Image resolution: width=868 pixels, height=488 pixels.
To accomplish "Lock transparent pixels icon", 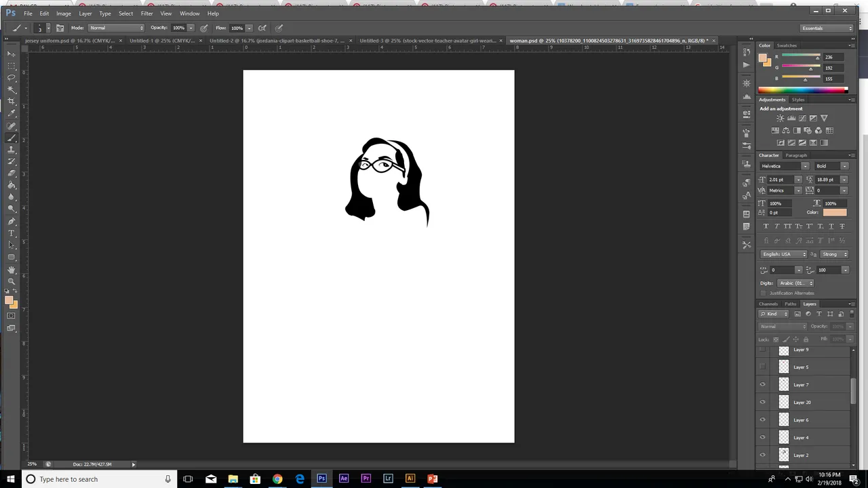I will [x=776, y=339].
